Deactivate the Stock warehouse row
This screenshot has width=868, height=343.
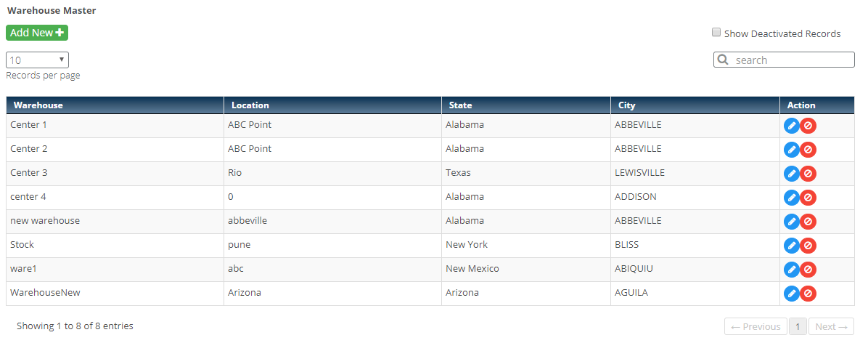[x=808, y=246]
